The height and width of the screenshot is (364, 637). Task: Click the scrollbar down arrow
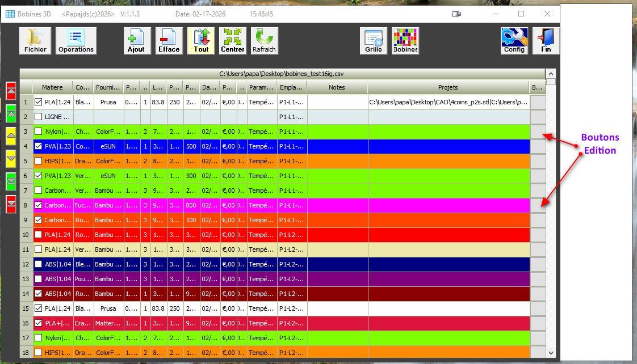pyautogui.click(x=551, y=353)
